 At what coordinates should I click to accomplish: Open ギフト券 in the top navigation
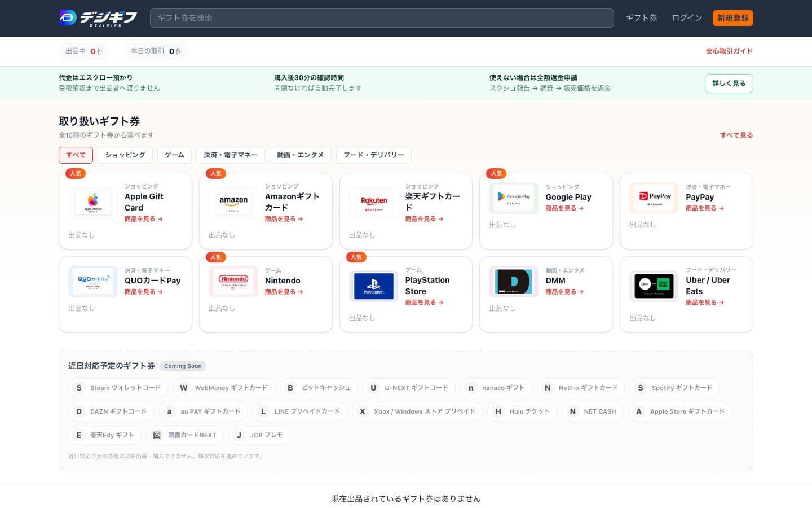point(642,18)
